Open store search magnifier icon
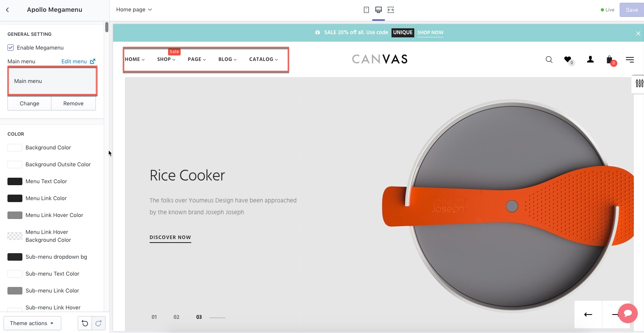 pyautogui.click(x=549, y=60)
